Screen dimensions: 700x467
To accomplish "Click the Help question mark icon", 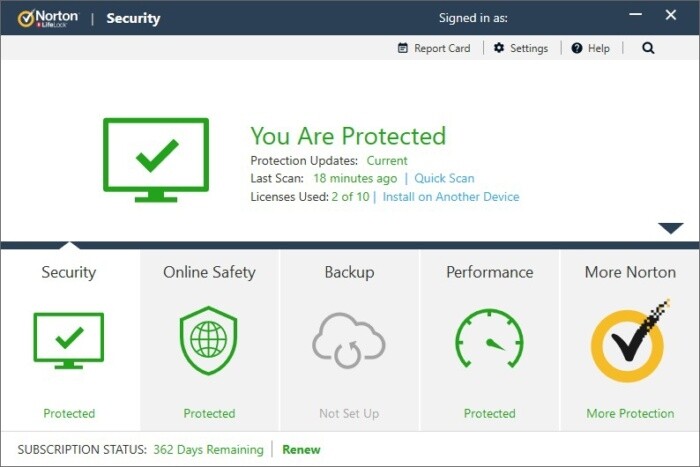I will [x=577, y=48].
